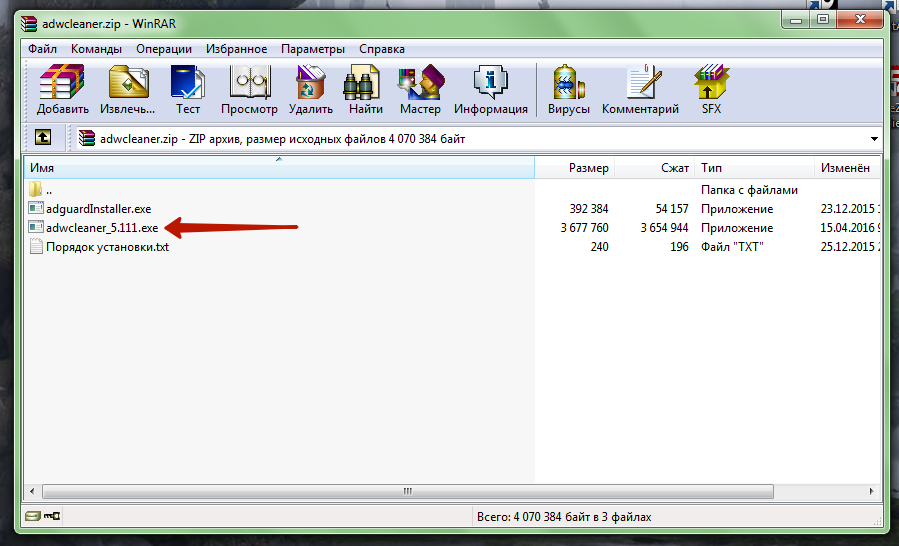Click the 196 packed size value

tap(679, 247)
